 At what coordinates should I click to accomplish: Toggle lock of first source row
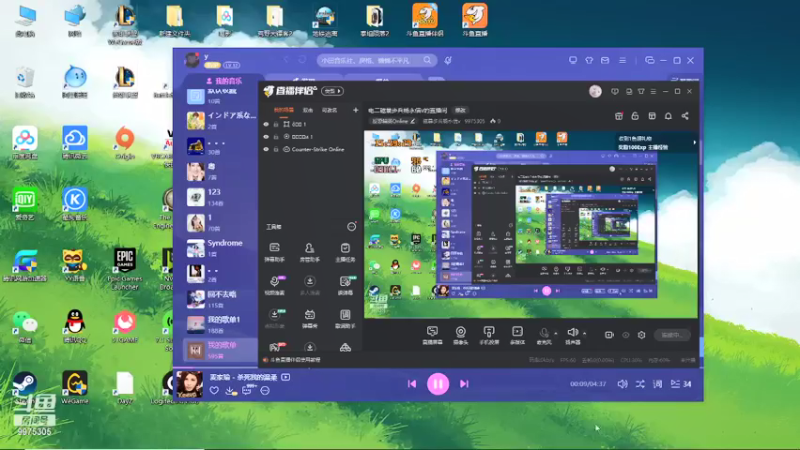(276, 124)
